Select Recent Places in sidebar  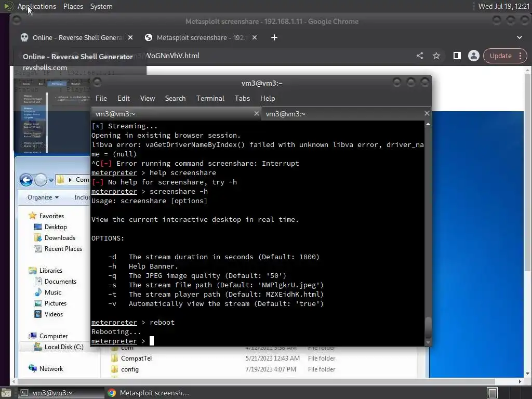click(x=58, y=249)
